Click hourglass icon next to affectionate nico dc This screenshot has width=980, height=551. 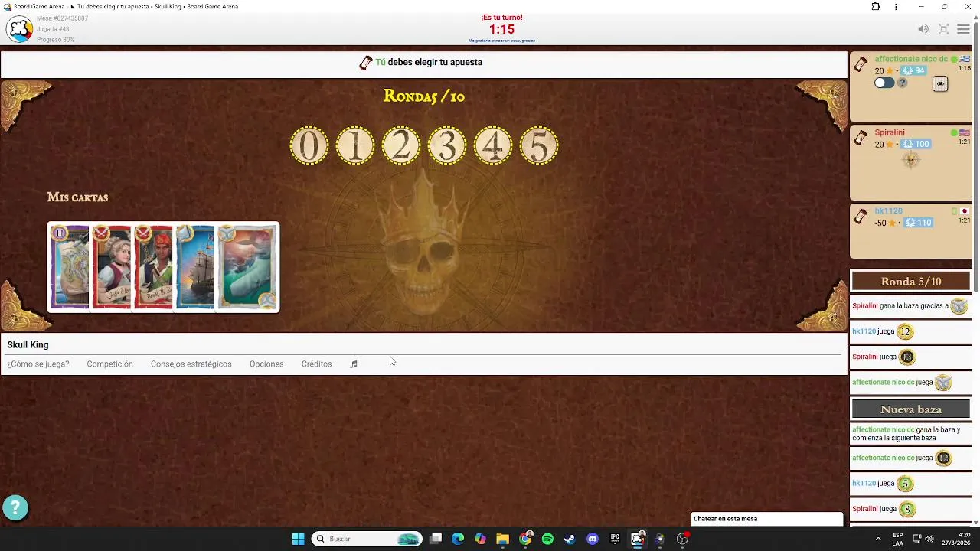pyautogui.click(x=861, y=64)
